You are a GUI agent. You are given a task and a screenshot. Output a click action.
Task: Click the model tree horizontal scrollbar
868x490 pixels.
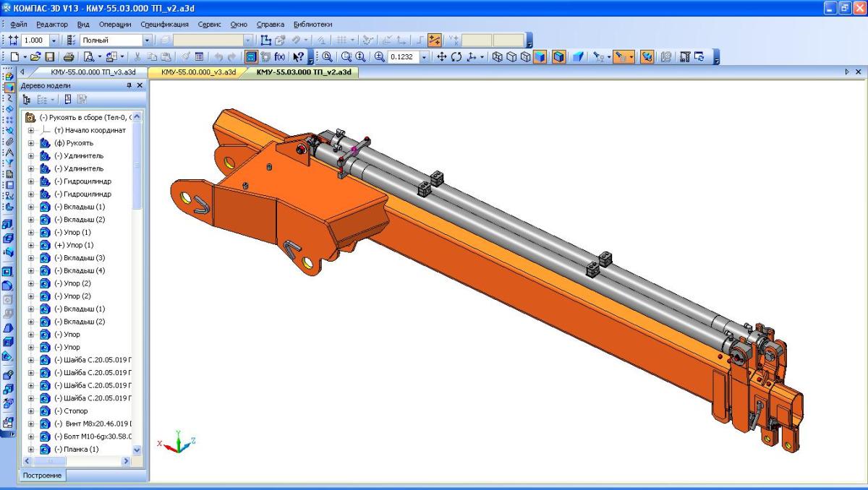tap(80, 460)
